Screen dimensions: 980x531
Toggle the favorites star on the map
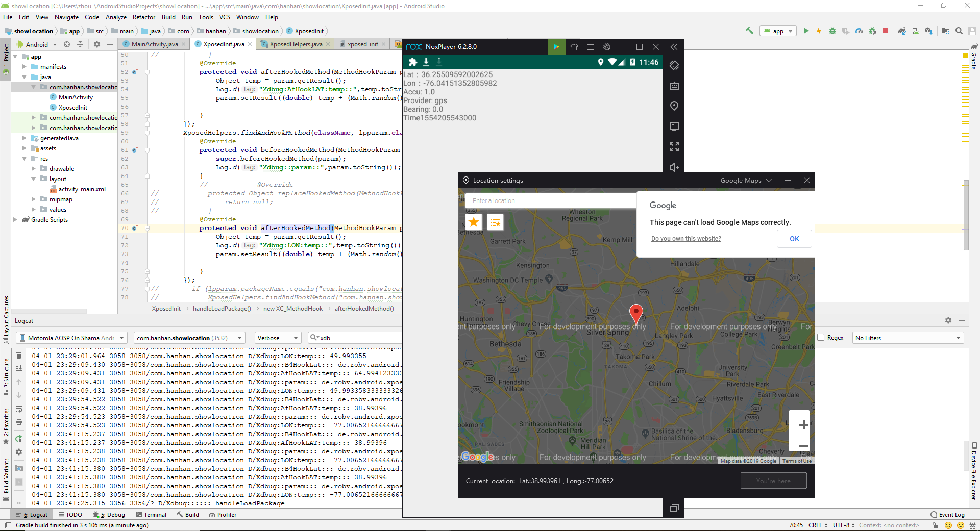coord(473,222)
